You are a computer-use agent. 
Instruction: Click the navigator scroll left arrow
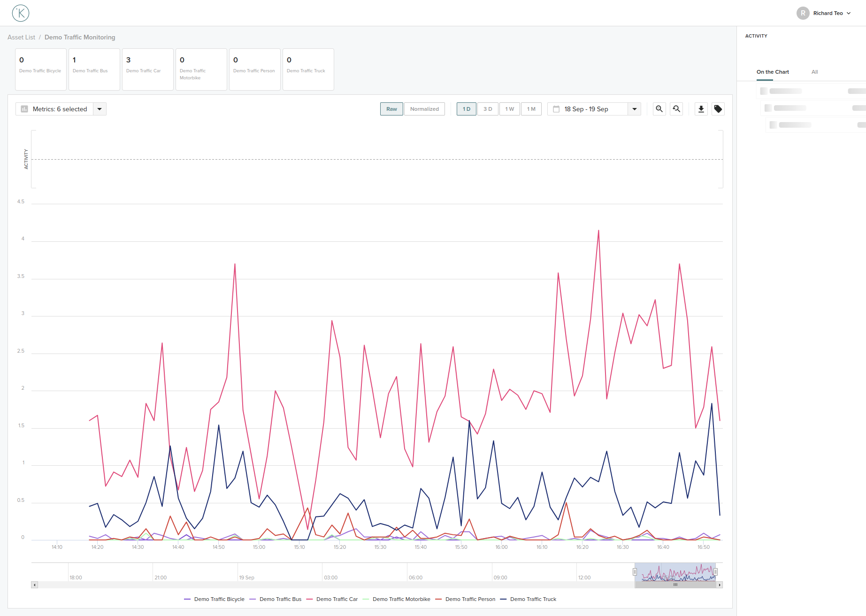pos(34,585)
